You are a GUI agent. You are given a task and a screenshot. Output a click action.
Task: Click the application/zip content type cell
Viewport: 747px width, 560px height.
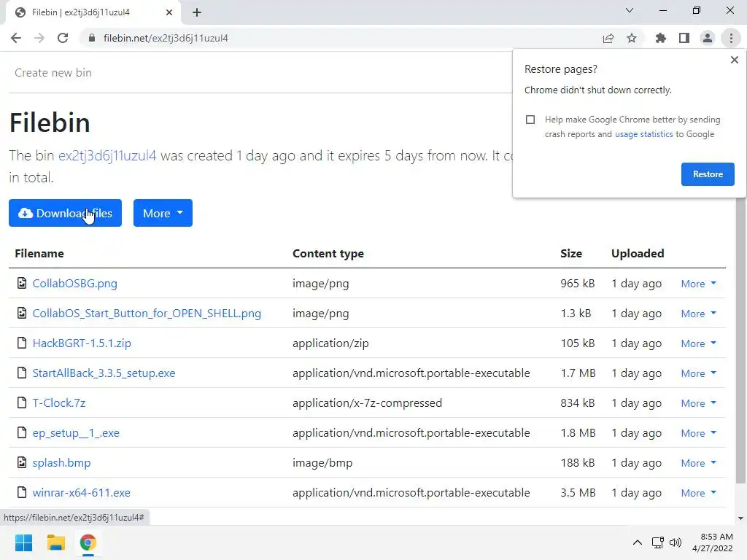tap(330, 343)
